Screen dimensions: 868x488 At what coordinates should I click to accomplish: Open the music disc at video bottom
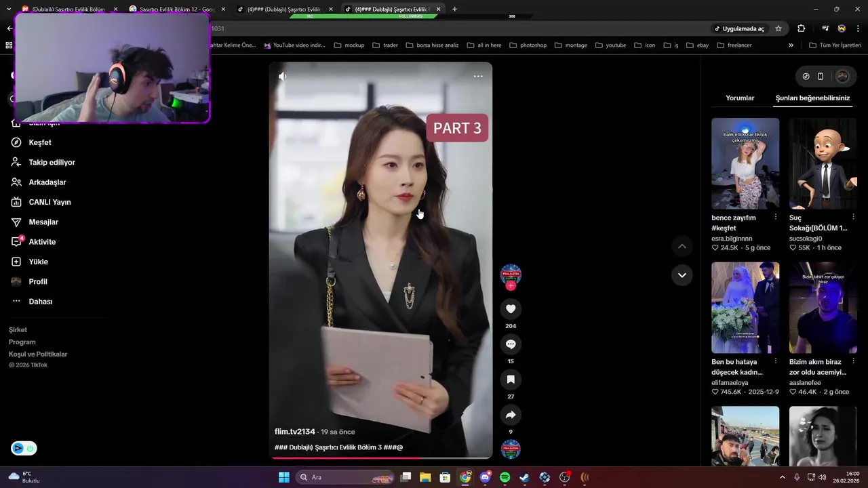(x=511, y=449)
